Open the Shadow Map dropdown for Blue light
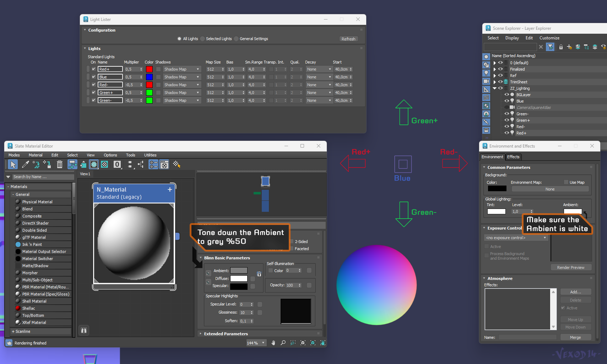This screenshot has height=364, width=607. click(182, 77)
